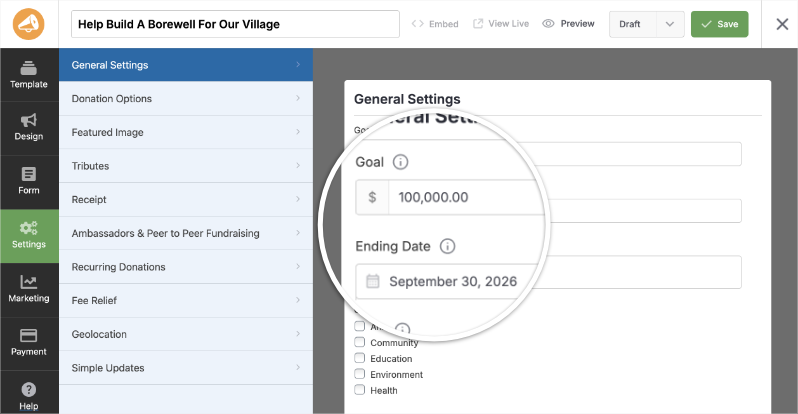The height and width of the screenshot is (414, 798).
Task: Open the Geolocation settings menu
Action: 186,334
